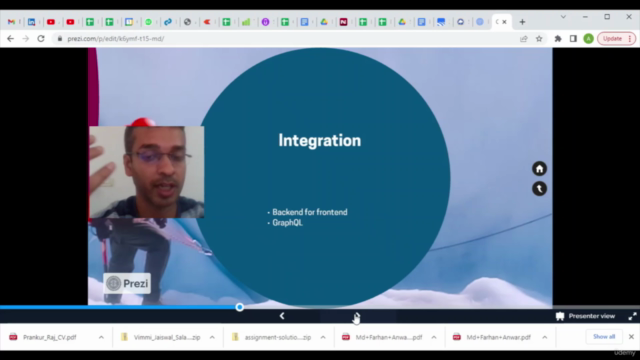Click the browser Forward arrow

pyautogui.click(x=25, y=38)
